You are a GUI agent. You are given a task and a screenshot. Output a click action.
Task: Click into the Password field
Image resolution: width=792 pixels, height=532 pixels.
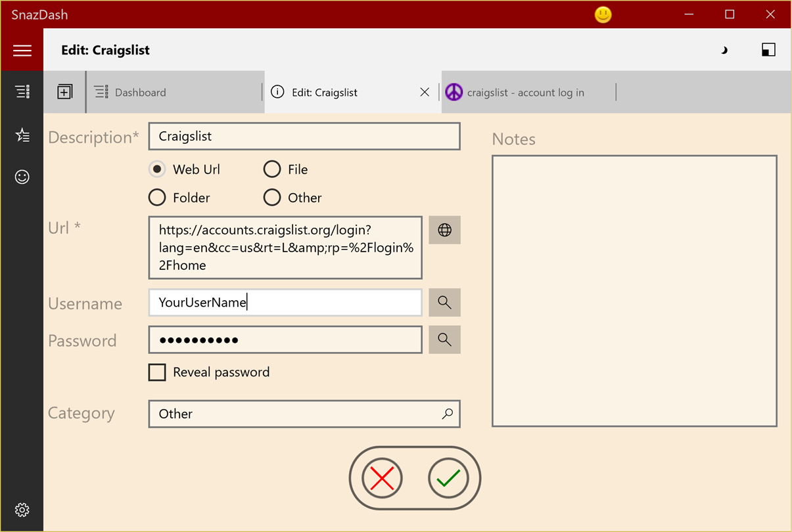285,340
